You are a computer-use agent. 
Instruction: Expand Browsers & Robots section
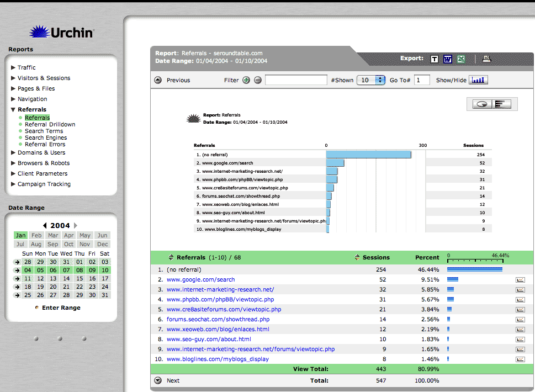tap(13, 163)
